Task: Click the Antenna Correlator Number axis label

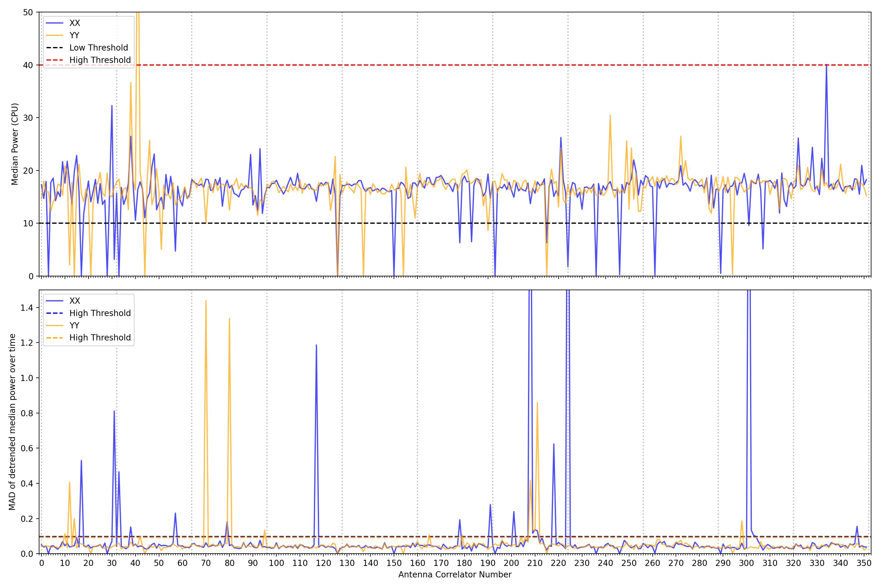Action: click(x=455, y=574)
